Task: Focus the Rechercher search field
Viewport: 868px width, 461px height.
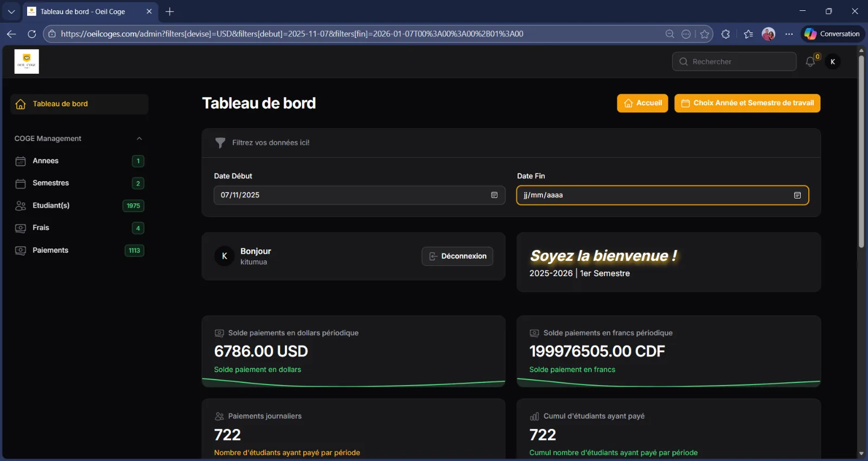Action: [x=735, y=62]
